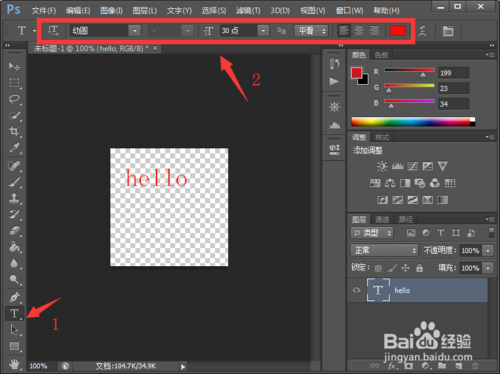Select the Rectangular Marquee tool
Viewport: 500px width, 374px height.
click(14, 82)
